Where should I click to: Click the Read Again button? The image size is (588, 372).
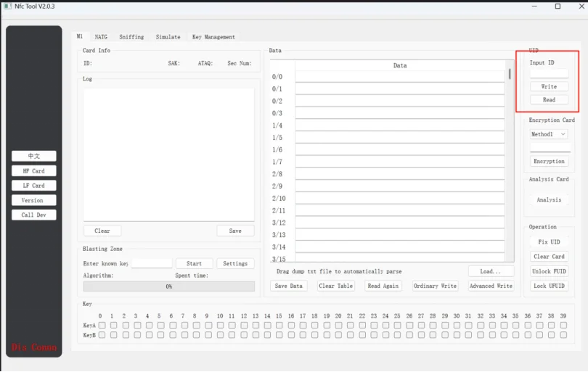point(383,286)
